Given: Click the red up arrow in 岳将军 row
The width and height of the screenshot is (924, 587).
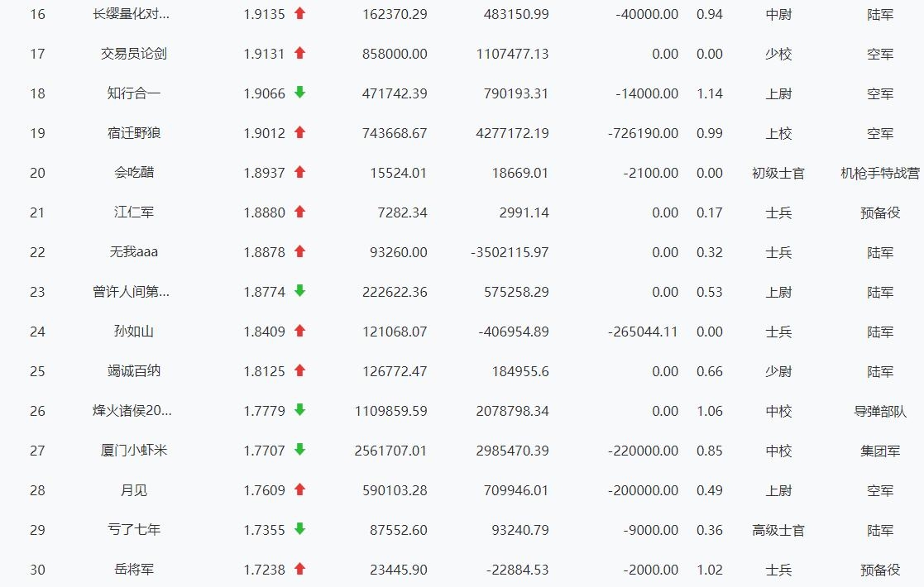Looking at the screenshot, I should point(299,569).
